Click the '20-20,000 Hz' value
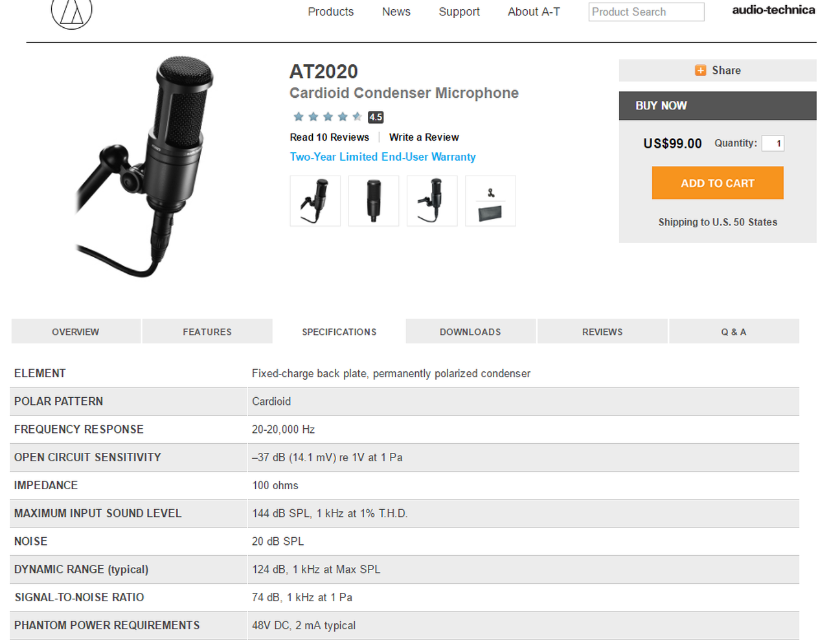This screenshot has height=644, width=829. click(x=284, y=429)
